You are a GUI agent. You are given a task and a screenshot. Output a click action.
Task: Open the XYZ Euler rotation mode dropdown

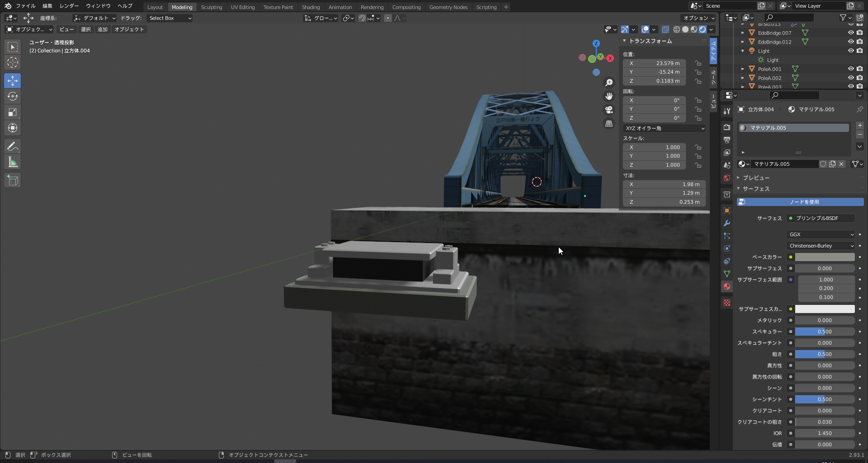[x=664, y=128]
